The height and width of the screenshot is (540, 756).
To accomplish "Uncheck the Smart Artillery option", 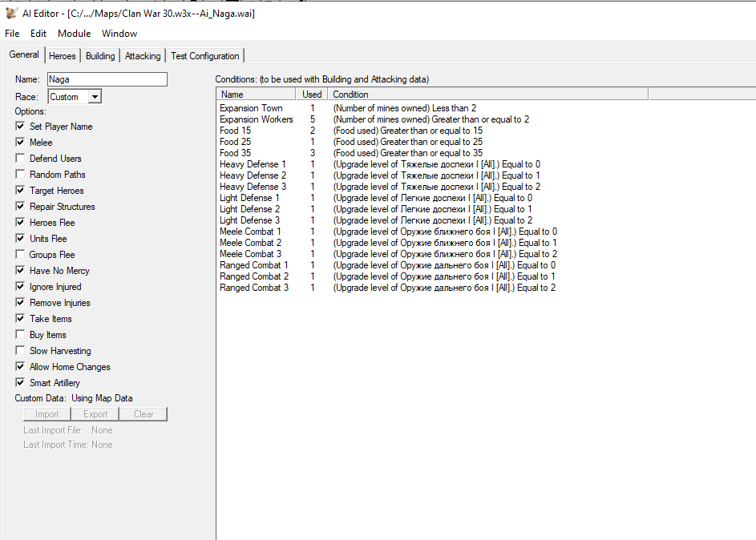I will 20,382.
